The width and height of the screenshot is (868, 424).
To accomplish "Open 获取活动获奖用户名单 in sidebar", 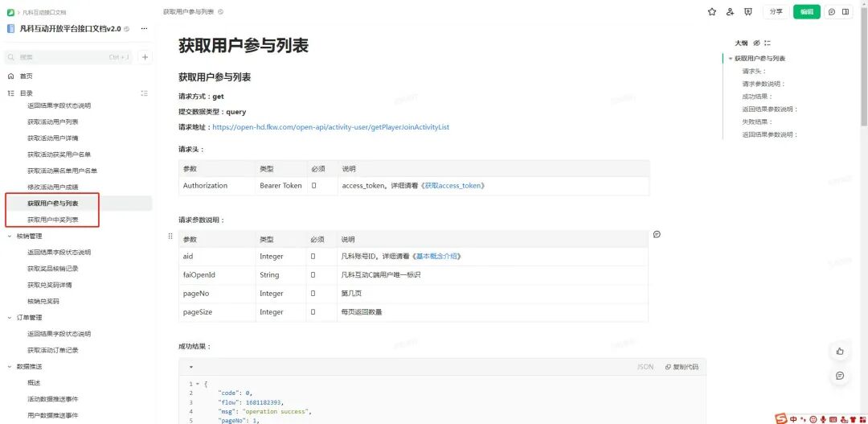I will (x=59, y=154).
